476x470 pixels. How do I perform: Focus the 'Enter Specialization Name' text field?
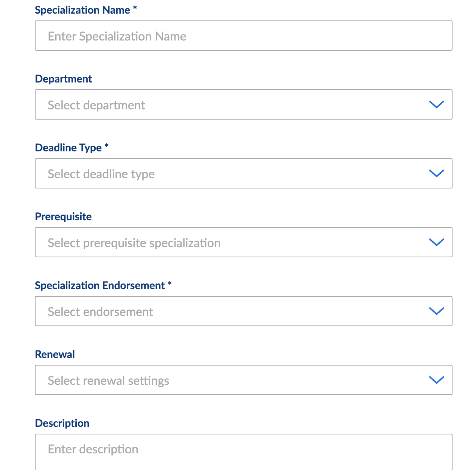[x=244, y=36]
